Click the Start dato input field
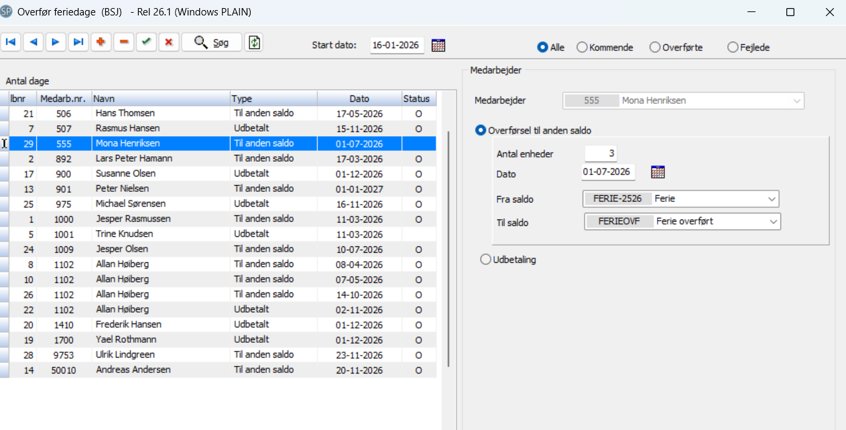846x430 pixels. click(397, 45)
